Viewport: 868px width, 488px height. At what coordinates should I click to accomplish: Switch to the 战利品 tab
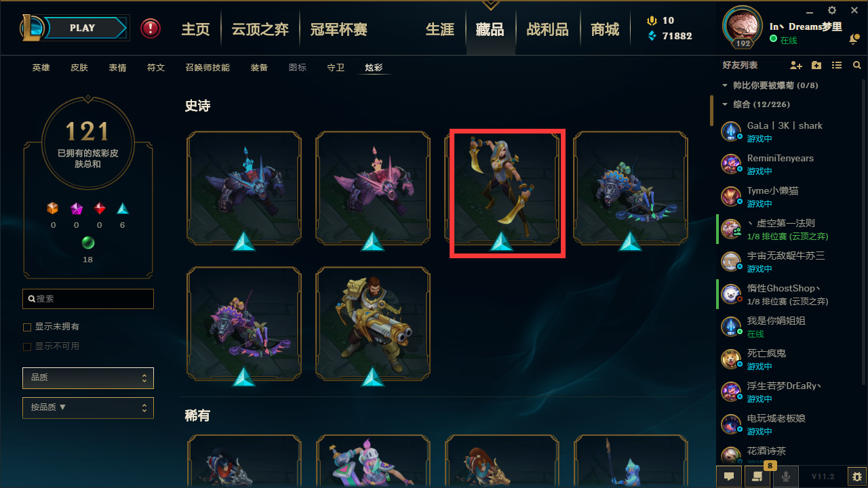[x=547, y=29]
